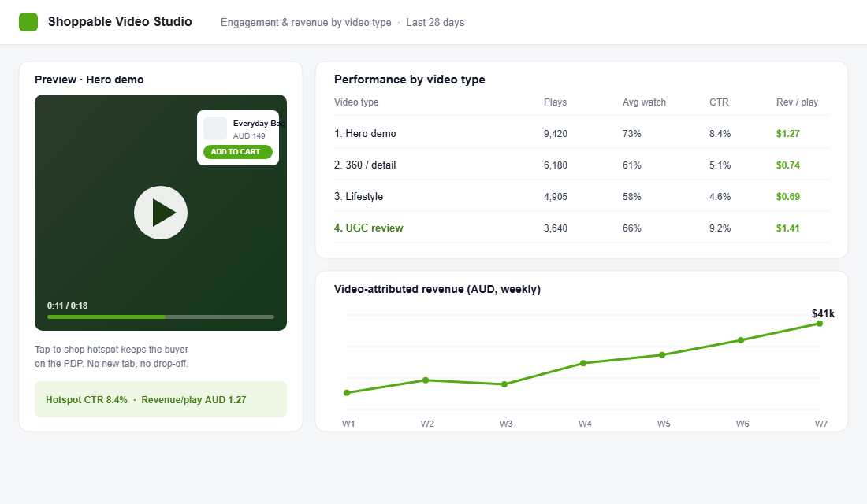Click the $41k chart label
The height and width of the screenshot is (504, 867).
coord(823,313)
